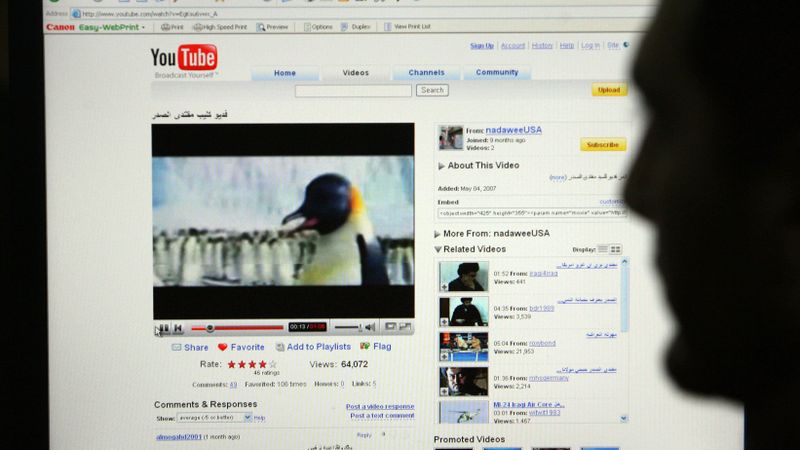The height and width of the screenshot is (450, 800).
Task: Open the related video with 3,539 views
Action: (x=463, y=311)
